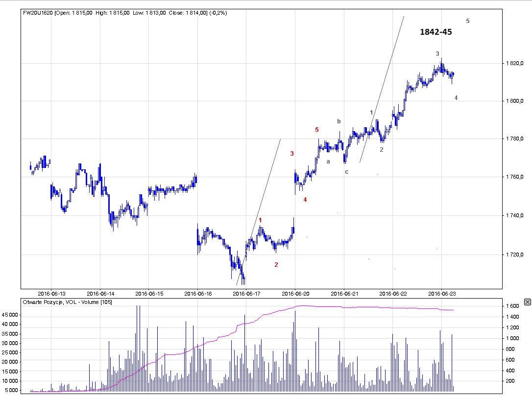Click the 40 000 volume axis label

(x=10, y=324)
